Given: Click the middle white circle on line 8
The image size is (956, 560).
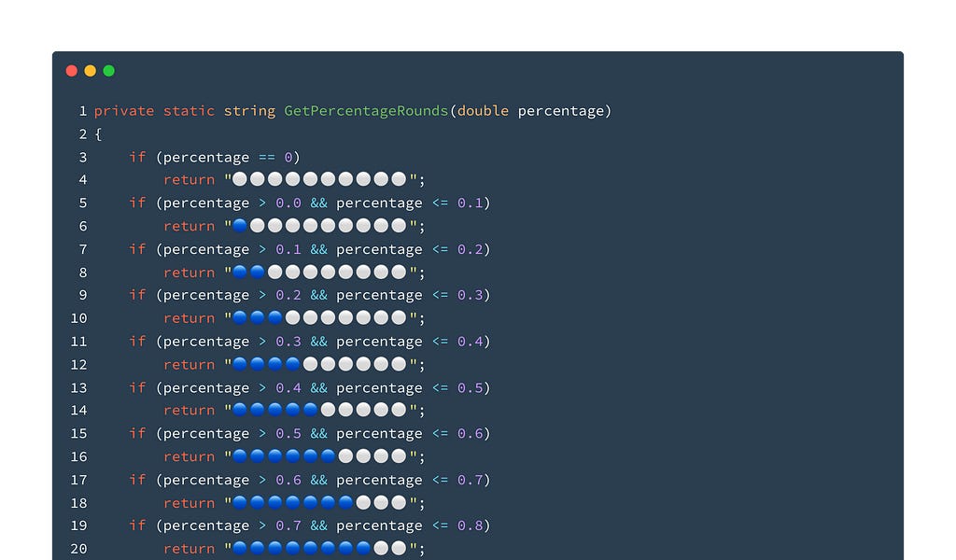Looking at the screenshot, I should [x=336, y=272].
